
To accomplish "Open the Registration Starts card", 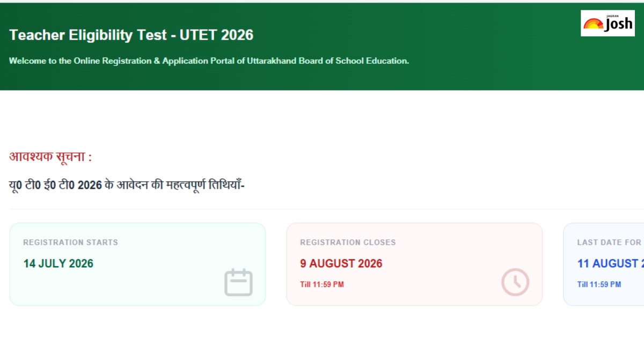I will click(137, 264).
